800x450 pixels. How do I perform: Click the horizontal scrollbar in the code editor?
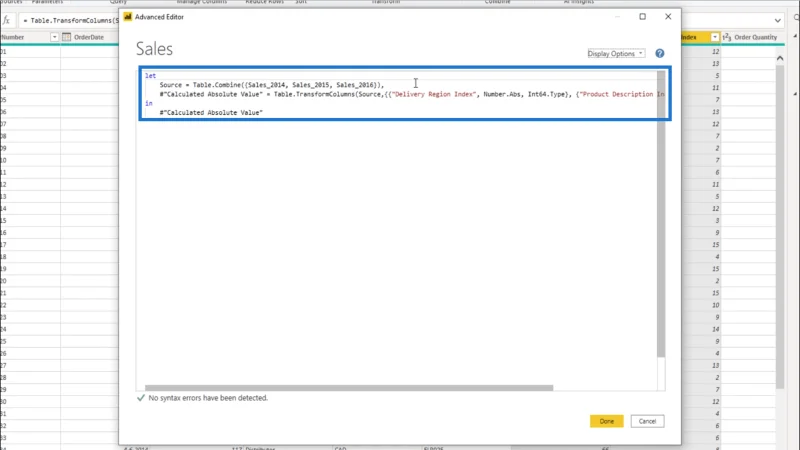349,388
